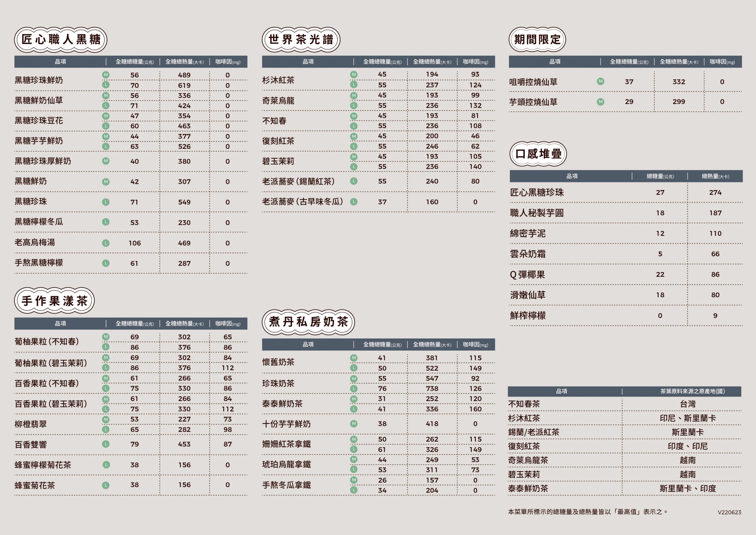Click the L badge for 蜂蜜檸檬菊花茶
The image size is (756, 535).
click(x=106, y=465)
